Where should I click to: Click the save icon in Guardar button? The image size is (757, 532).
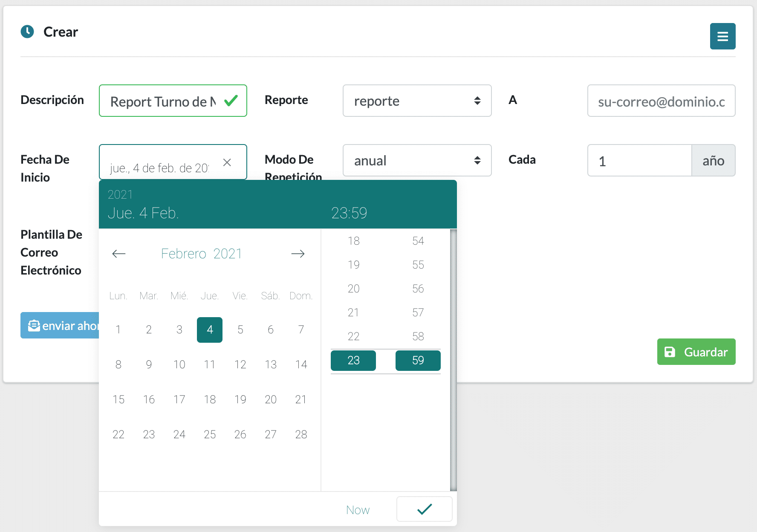pos(670,352)
